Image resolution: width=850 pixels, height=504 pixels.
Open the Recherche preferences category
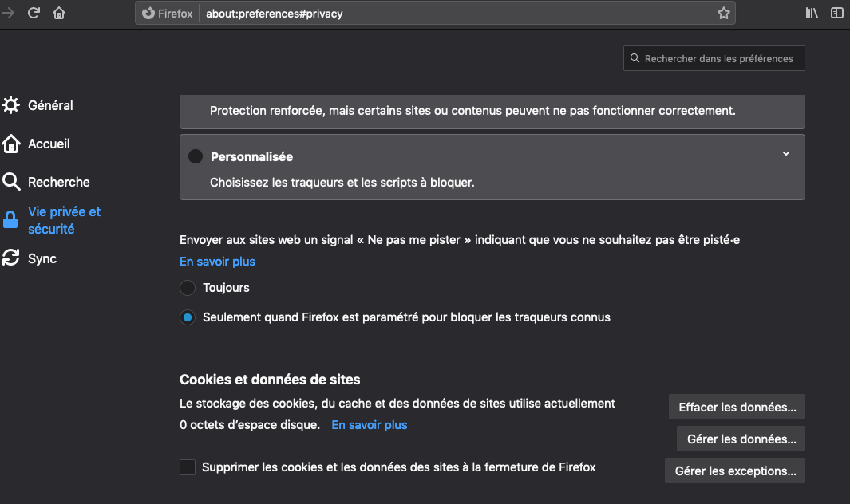coord(58,182)
